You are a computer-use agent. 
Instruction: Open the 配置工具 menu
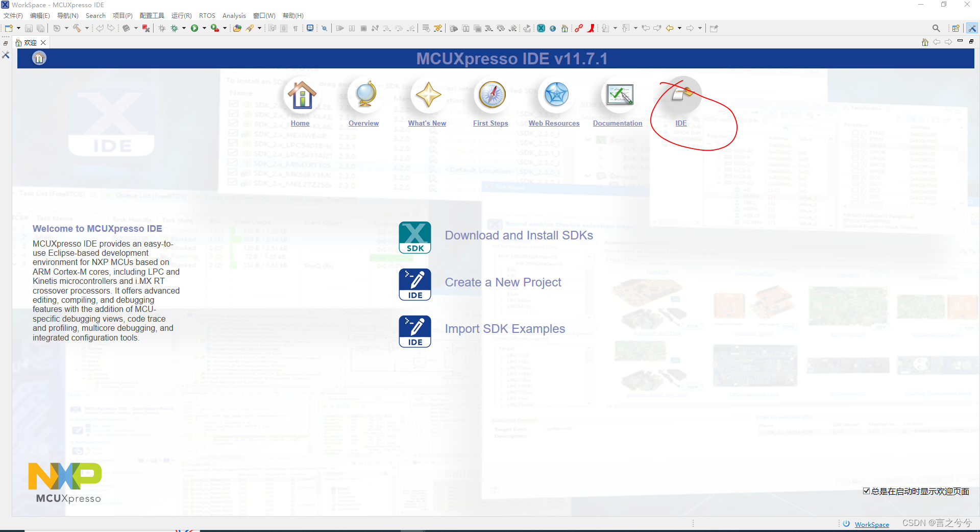coord(152,16)
